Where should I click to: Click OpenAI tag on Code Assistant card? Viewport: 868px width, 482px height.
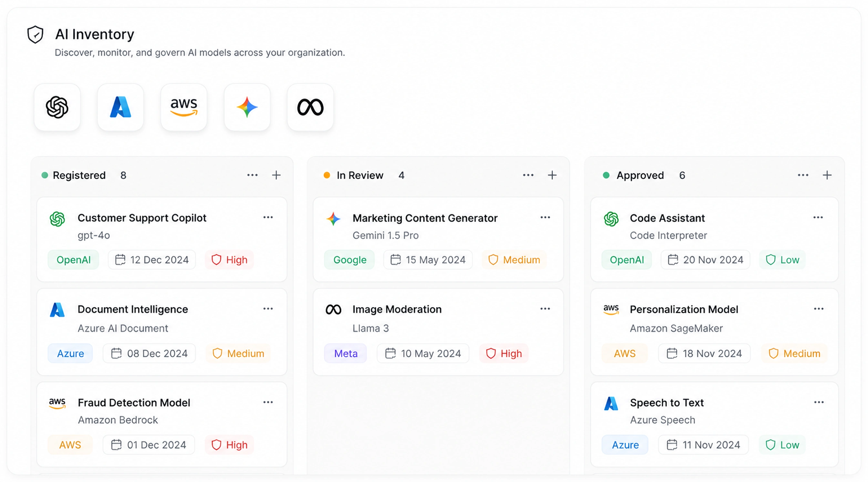pos(627,260)
